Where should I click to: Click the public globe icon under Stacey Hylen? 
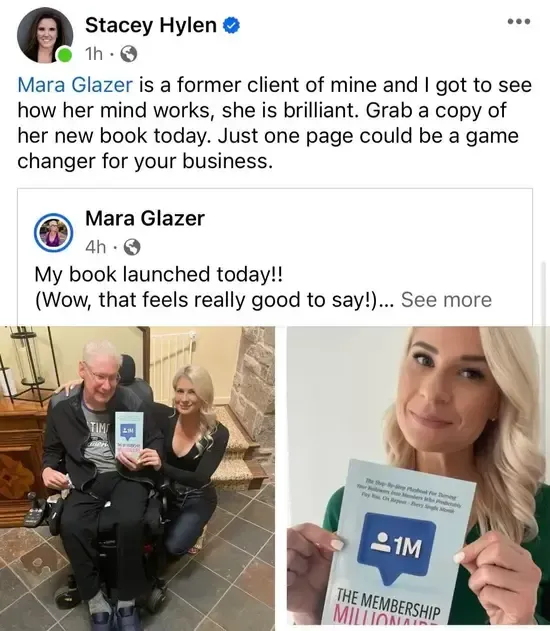[x=129, y=54]
